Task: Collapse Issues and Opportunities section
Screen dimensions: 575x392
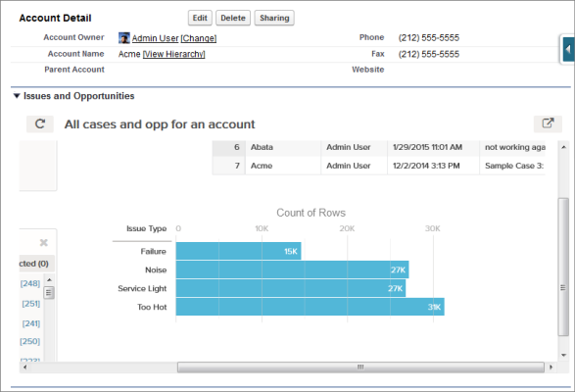Action: (x=17, y=96)
